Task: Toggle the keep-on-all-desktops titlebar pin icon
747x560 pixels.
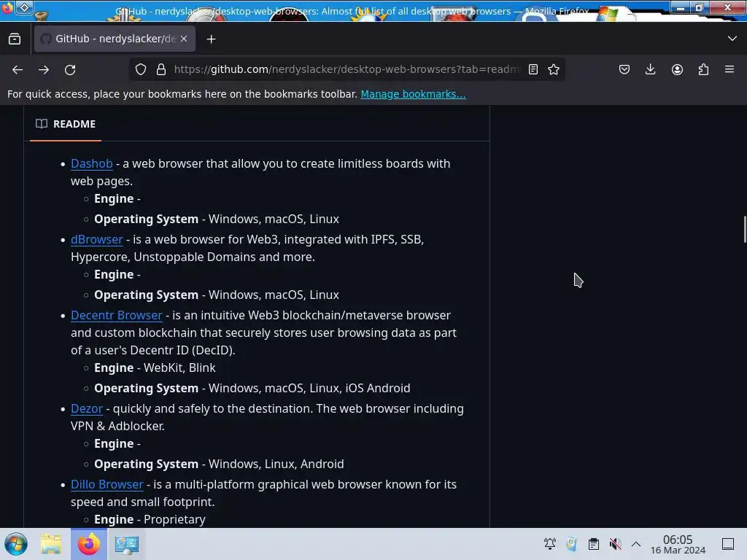Action: 25,7
